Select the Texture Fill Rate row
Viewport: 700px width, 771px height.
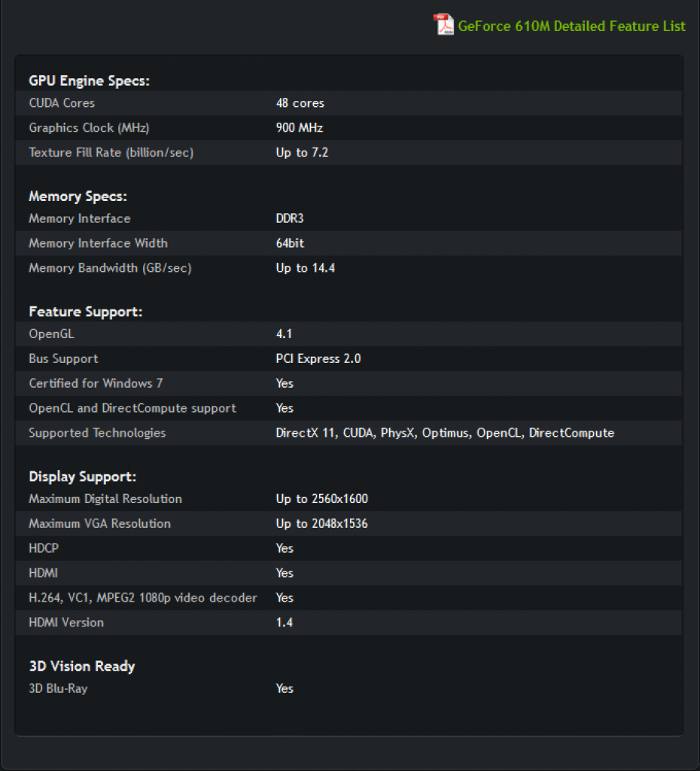tap(348, 152)
